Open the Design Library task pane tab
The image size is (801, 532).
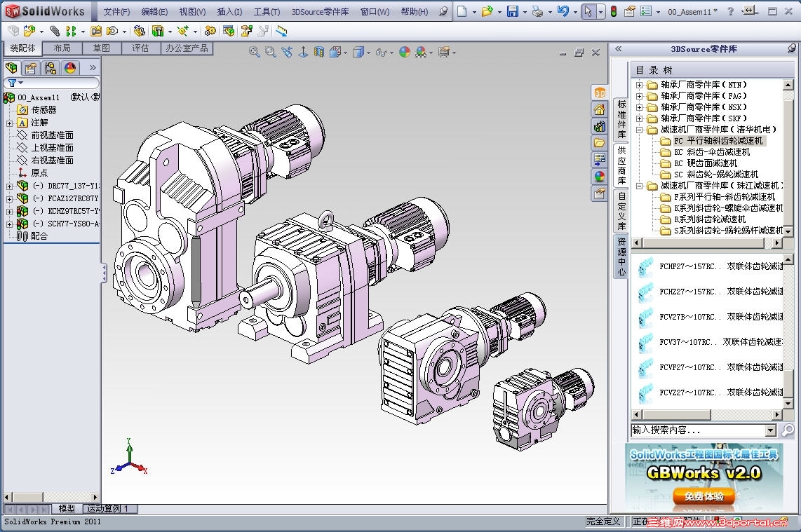click(x=600, y=126)
